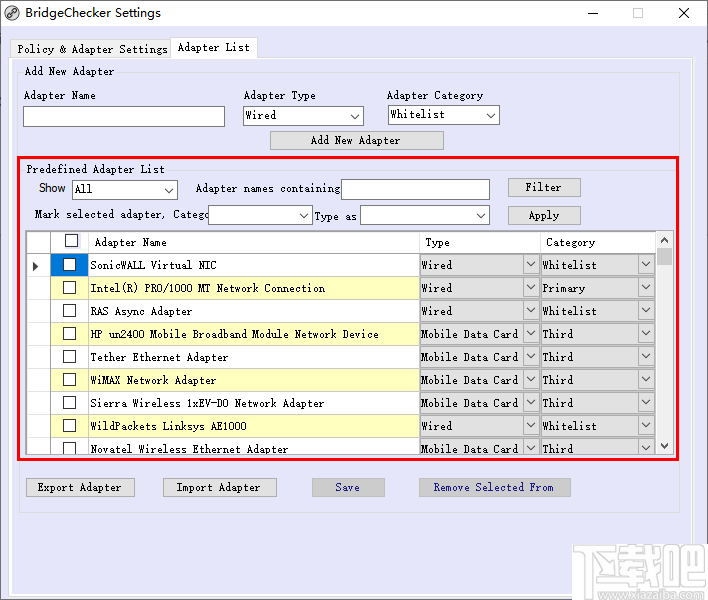This screenshot has height=600, width=708.
Task: Click the Apply button
Action: (544, 215)
